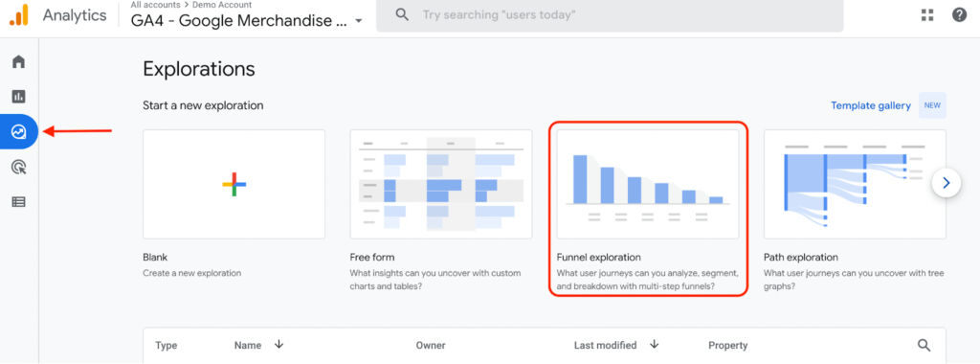Click the Type column header
The height and width of the screenshot is (364, 980).
pyautogui.click(x=167, y=345)
